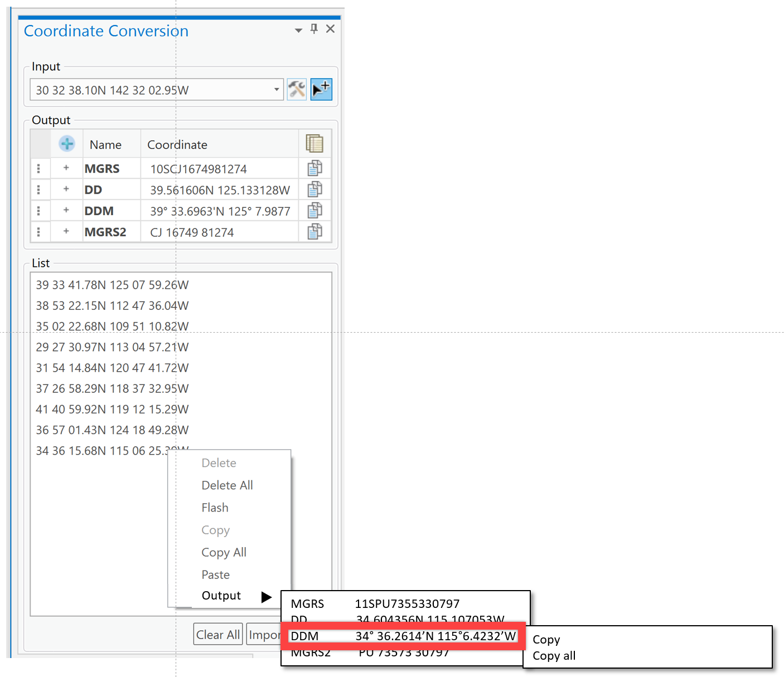Copy the MGRS2 coordinate with row icon

(x=314, y=232)
